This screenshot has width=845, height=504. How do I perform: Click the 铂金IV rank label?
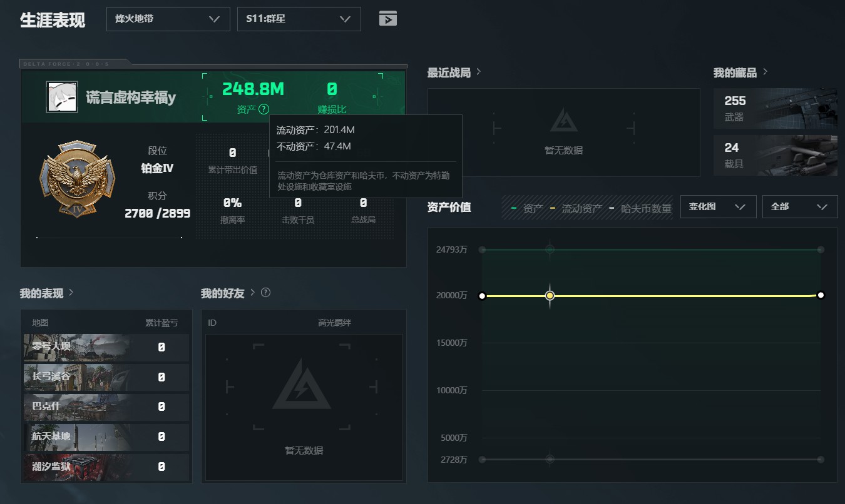coord(158,168)
